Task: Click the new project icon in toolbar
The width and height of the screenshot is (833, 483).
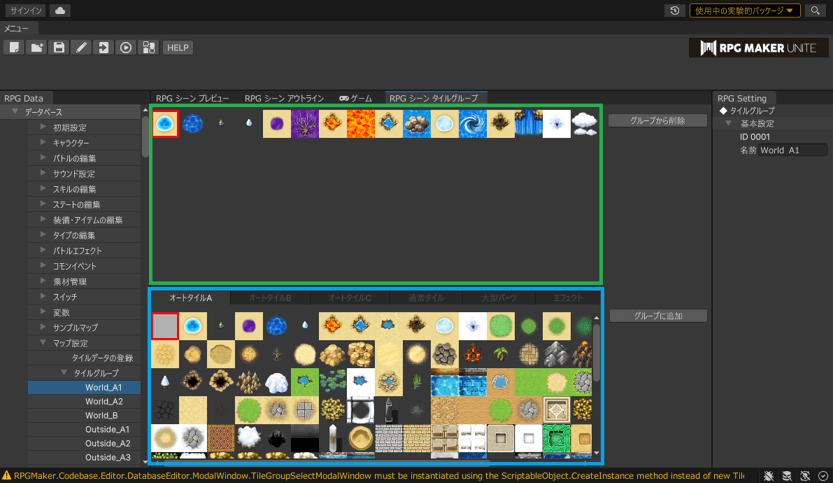Action: [x=14, y=47]
